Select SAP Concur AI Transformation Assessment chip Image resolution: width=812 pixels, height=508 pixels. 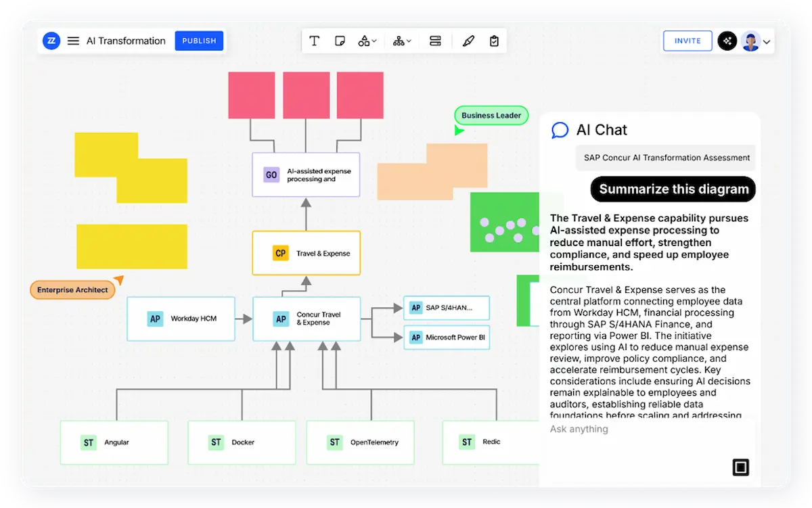point(667,158)
